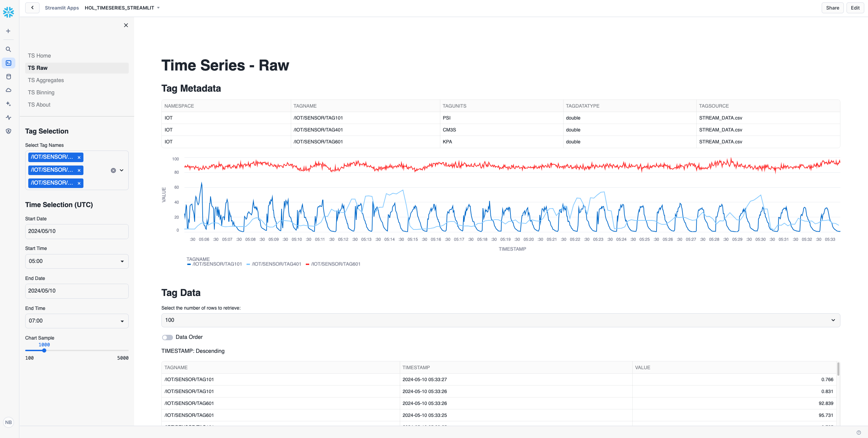Open the End Time dropdown showing 07:00
868x438 pixels.
[x=77, y=320]
